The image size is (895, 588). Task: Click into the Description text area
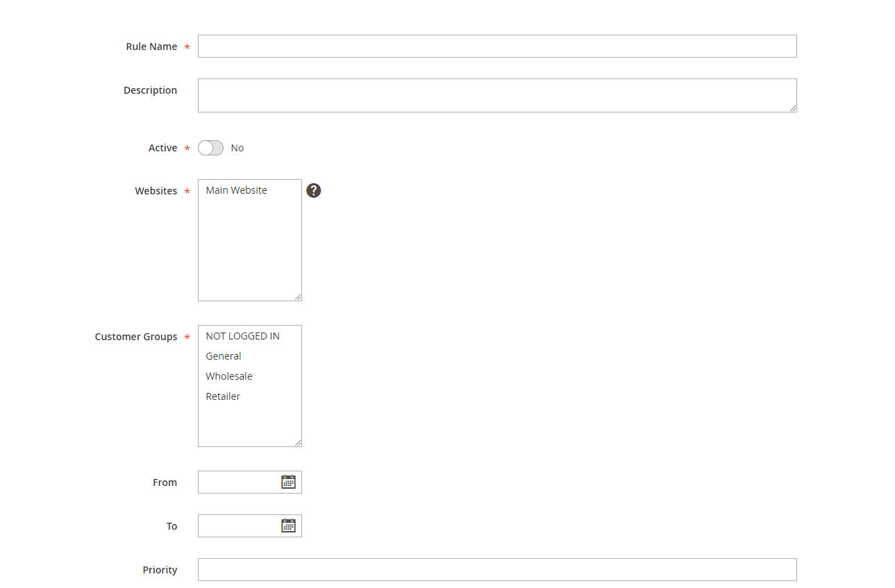(x=496, y=95)
